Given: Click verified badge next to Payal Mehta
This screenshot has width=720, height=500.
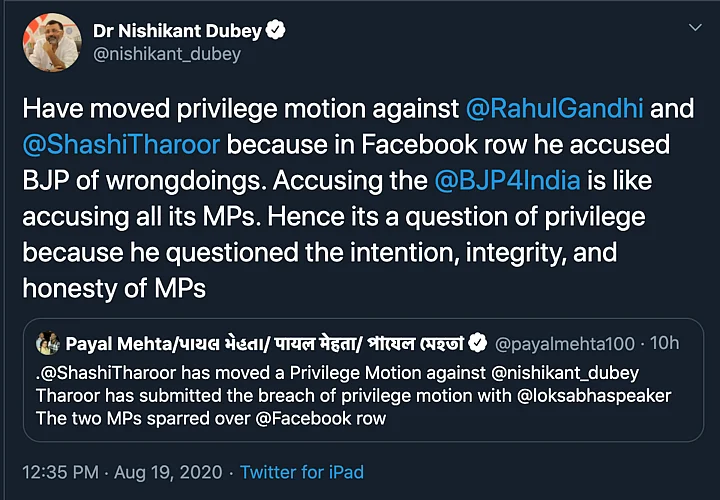Looking at the screenshot, I should (x=478, y=344).
